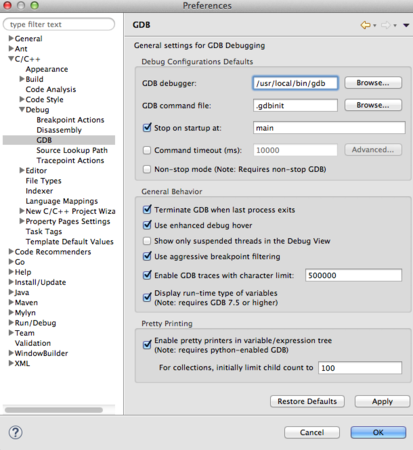Confirm preferences with OK

click(x=378, y=432)
